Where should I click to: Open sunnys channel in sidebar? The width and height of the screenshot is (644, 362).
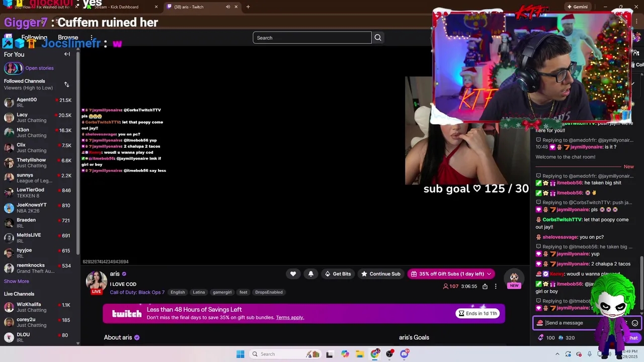[38, 178]
